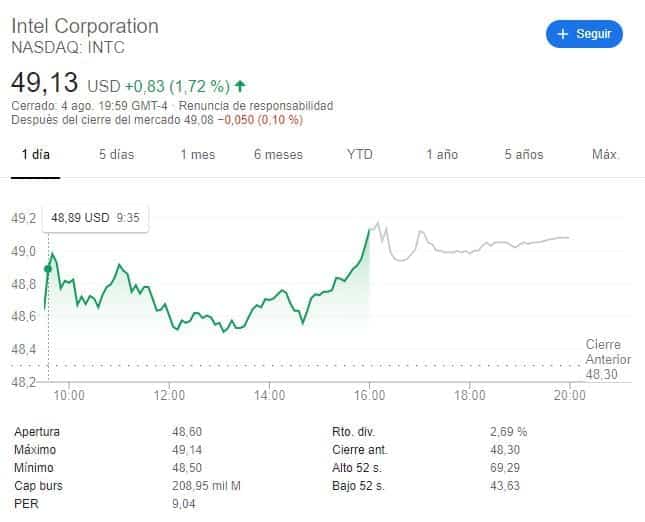The width and height of the screenshot is (645, 522).
Task: Select the Máx. range tab
Action: [605, 155]
